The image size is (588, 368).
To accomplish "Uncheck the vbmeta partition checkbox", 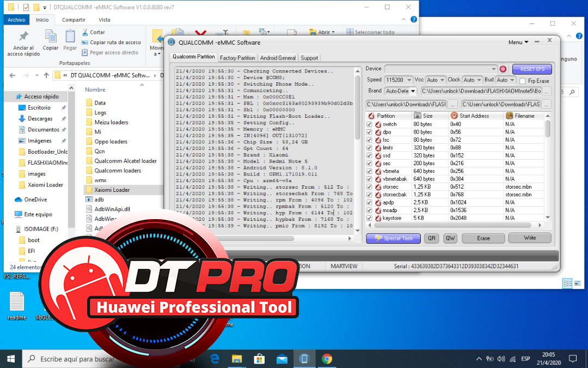I will 369,171.
